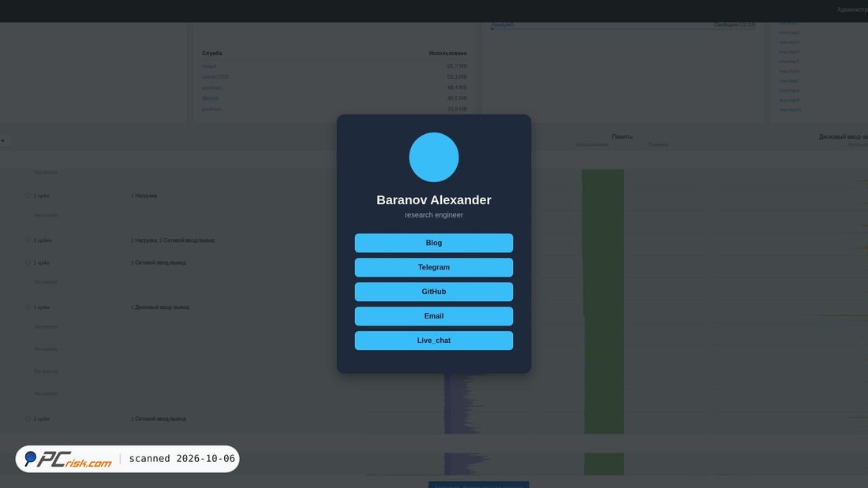The height and width of the screenshot is (488, 868).
Task: Click the Email contact button
Action: (x=433, y=316)
